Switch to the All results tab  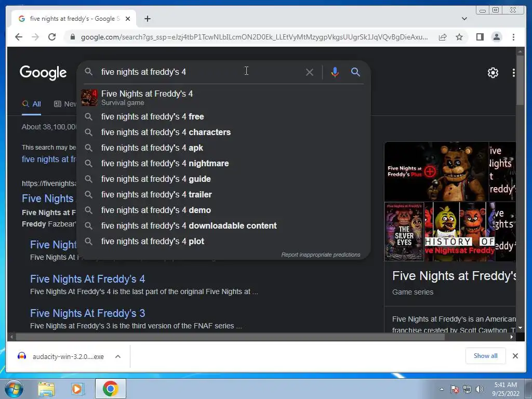click(32, 104)
